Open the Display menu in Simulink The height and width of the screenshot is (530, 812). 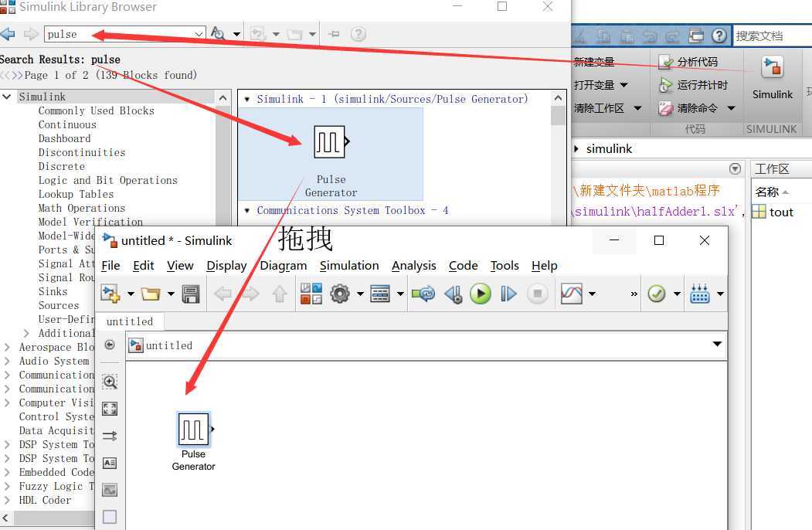226,266
